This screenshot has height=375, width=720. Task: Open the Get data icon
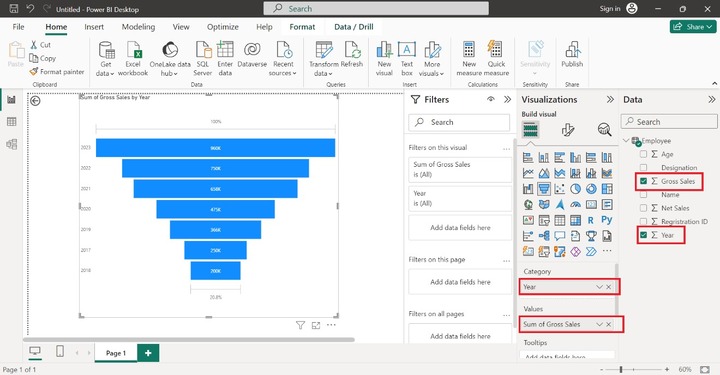point(106,59)
